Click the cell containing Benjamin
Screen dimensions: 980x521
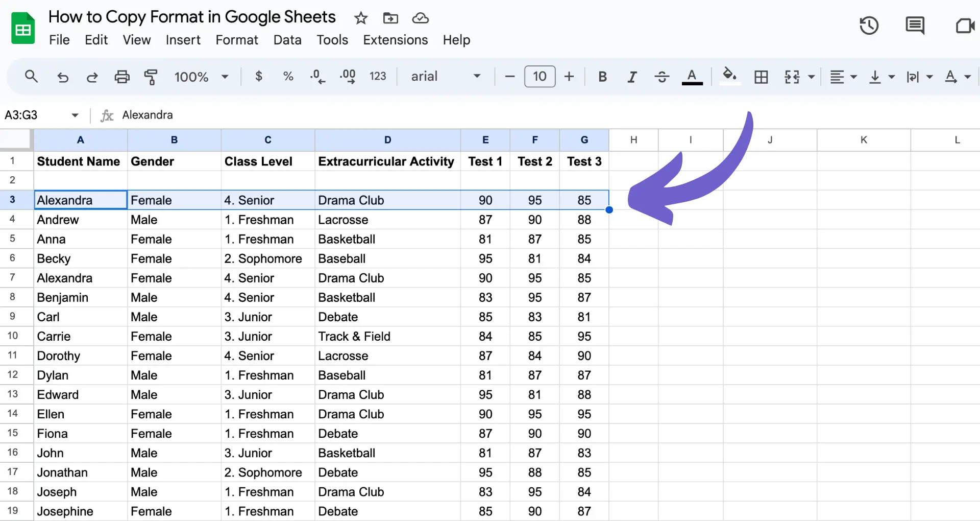click(81, 297)
